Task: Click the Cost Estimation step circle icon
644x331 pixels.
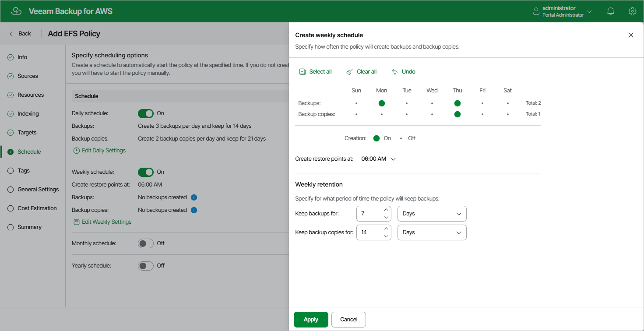Action: point(11,208)
